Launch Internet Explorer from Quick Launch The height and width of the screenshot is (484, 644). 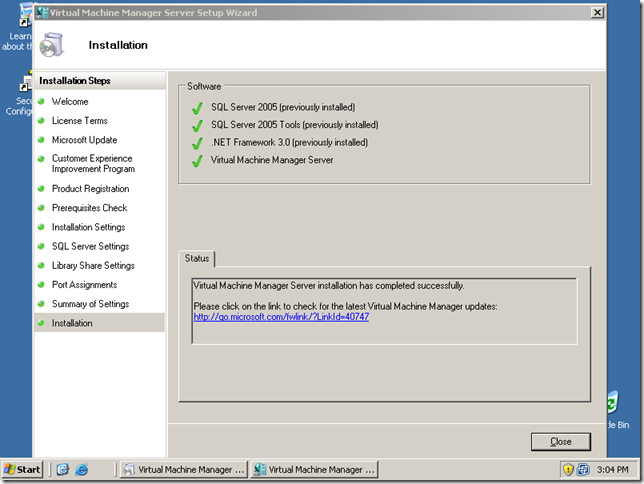81,469
